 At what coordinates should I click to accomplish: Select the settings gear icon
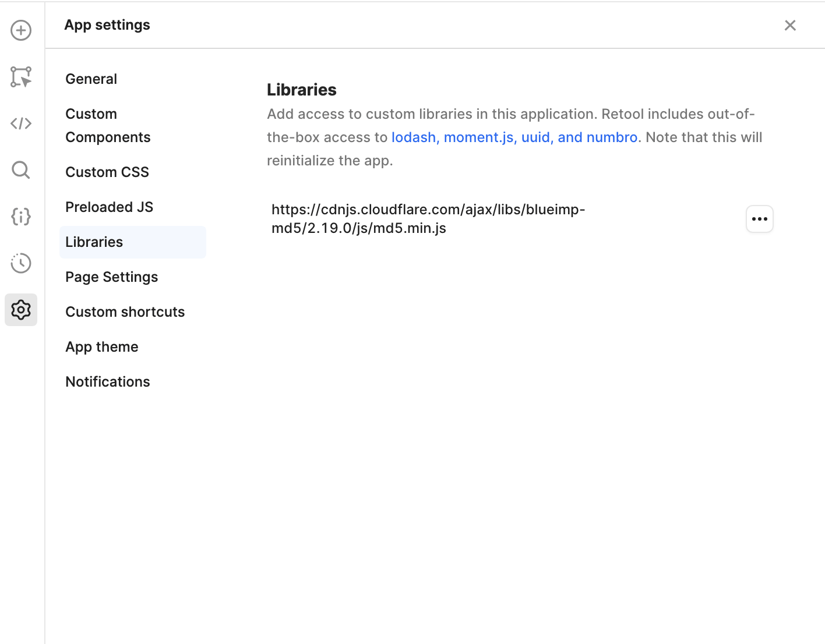[x=21, y=310]
